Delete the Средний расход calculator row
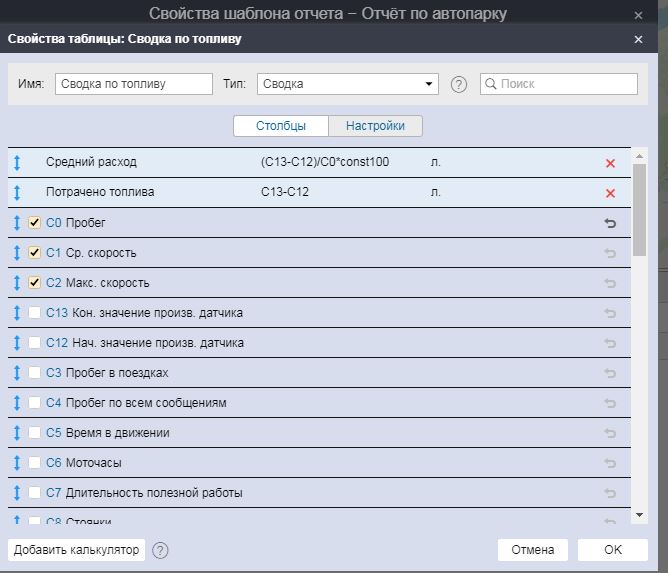The image size is (668, 573). [x=610, y=163]
